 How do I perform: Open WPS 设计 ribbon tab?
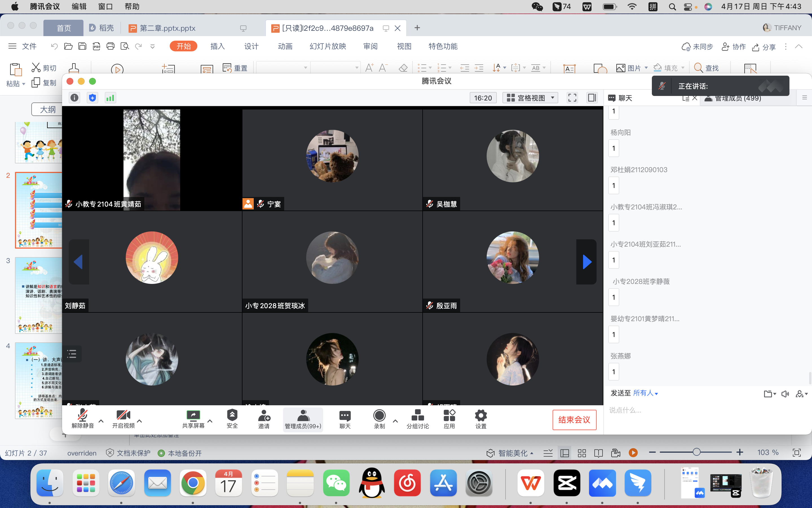click(x=251, y=46)
